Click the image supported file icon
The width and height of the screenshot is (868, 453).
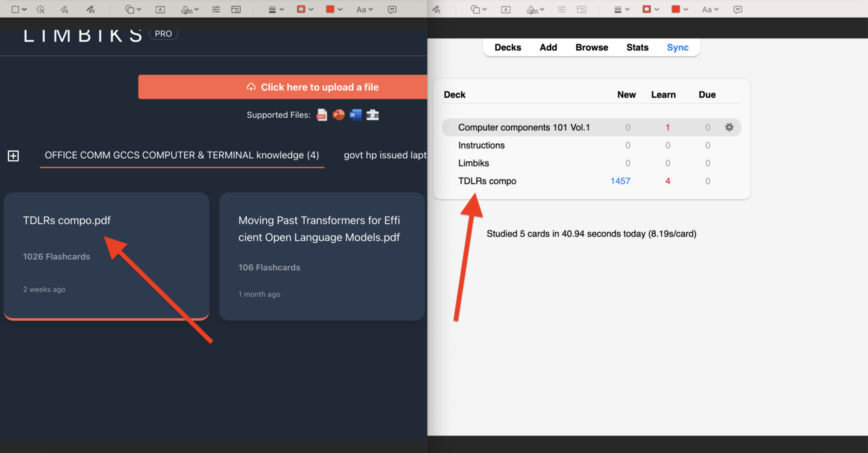click(373, 115)
